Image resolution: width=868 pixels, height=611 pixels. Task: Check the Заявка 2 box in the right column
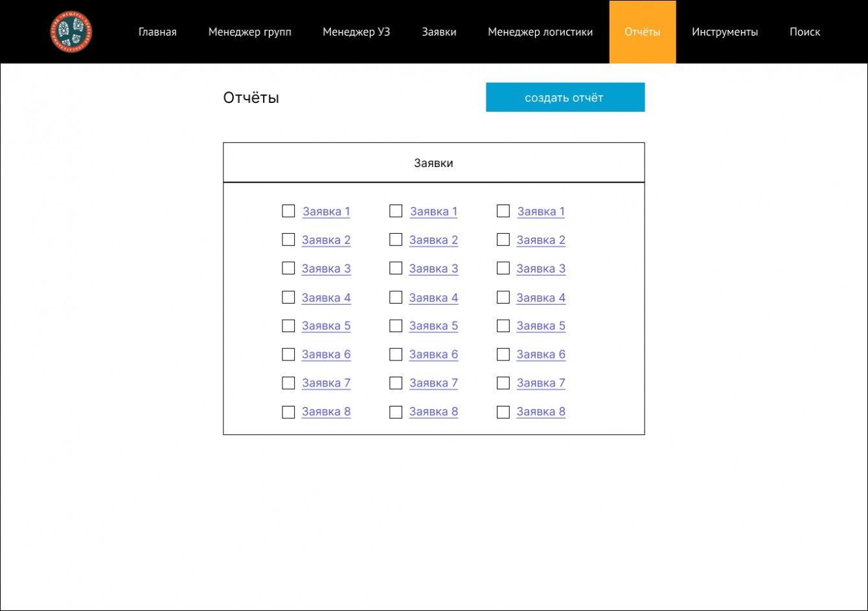coord(503,239)
